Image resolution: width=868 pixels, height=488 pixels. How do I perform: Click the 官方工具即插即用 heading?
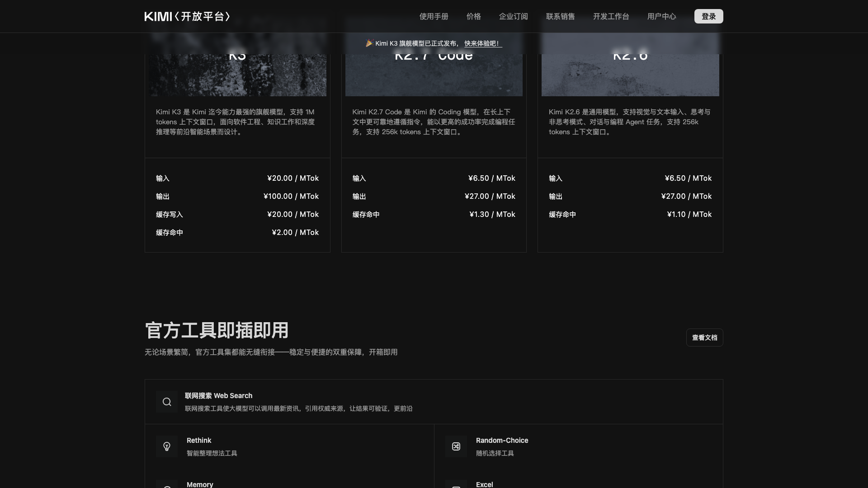tap(217, 330)
